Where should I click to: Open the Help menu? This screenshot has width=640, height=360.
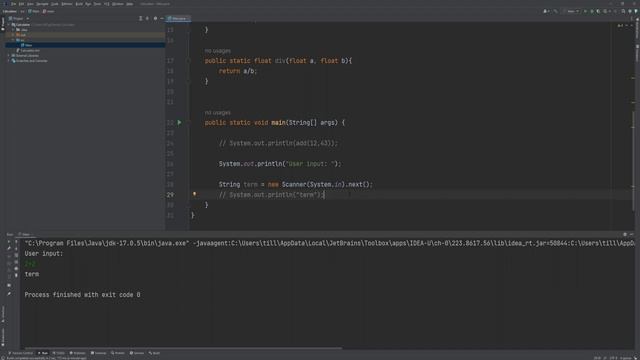[x=130, y=4]
